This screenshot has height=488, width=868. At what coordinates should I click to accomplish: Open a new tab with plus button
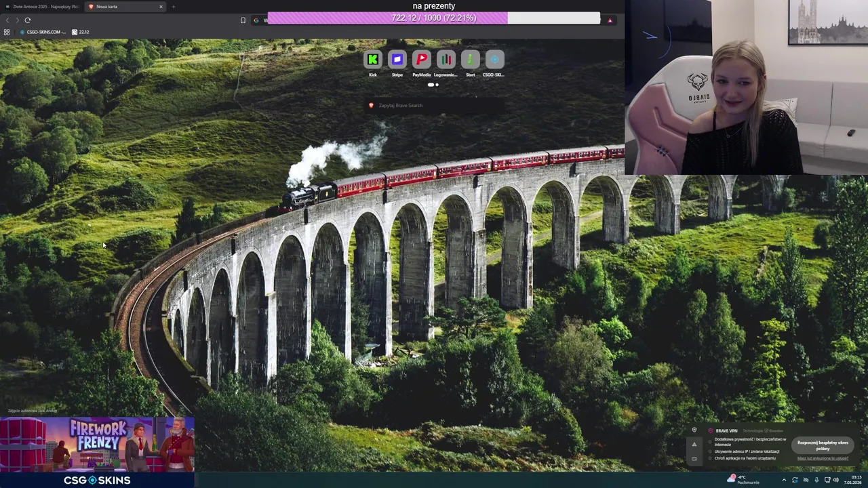pos(173,7)
